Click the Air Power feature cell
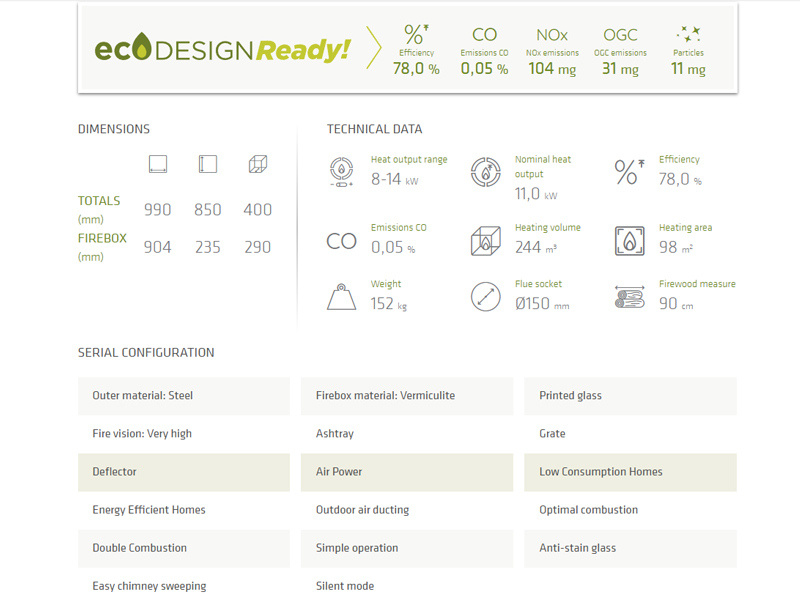Viewport: 800px width, 600px height. pos(407,472)
